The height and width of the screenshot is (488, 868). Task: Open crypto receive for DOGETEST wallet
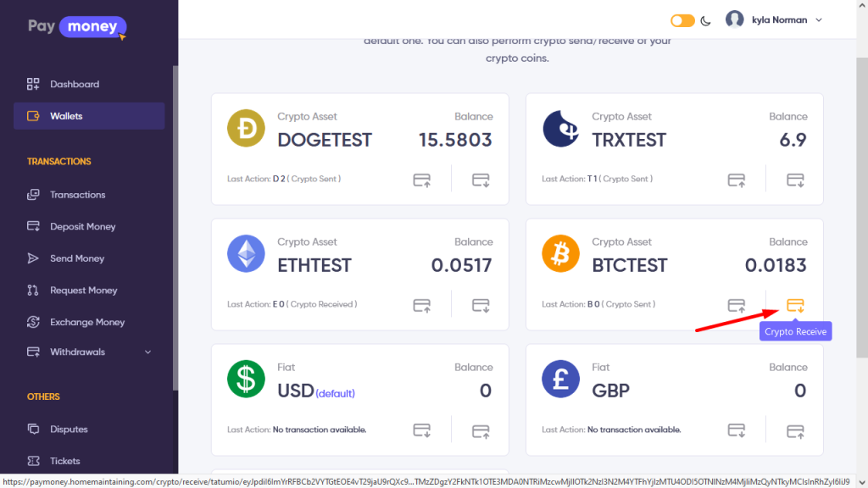coord(481,180)
